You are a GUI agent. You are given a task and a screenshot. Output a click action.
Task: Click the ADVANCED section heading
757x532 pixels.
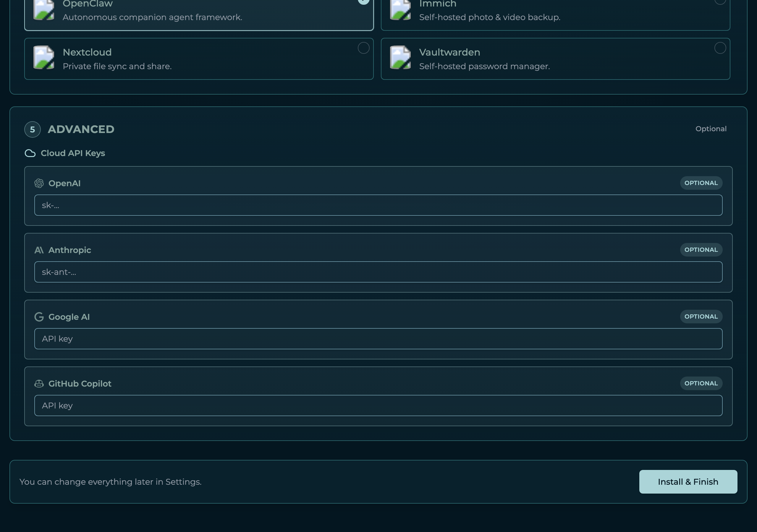(x=81, y=129)
